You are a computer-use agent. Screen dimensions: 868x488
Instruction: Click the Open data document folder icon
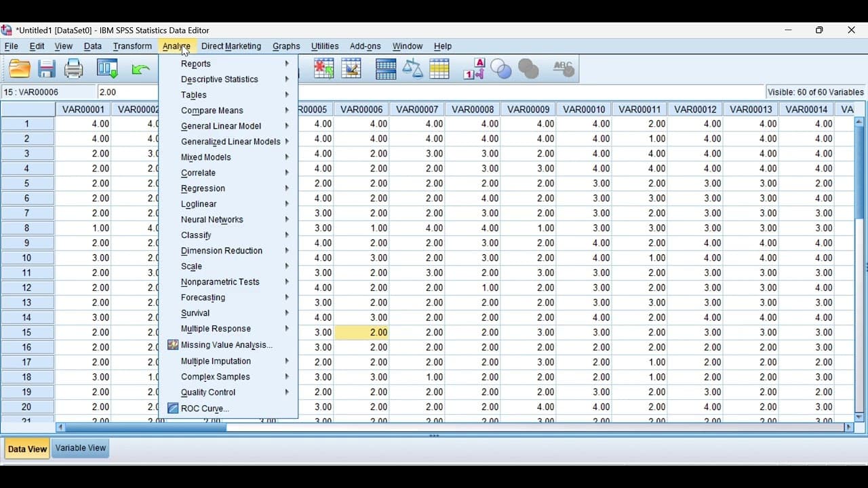[20, 68]
